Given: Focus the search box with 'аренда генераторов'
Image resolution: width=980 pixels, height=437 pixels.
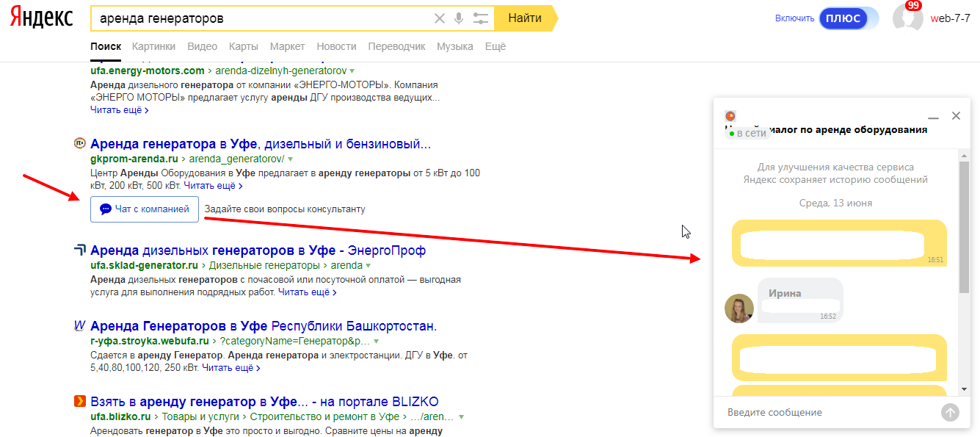Looking at the screenshot, I should click(x=261, y=18).
